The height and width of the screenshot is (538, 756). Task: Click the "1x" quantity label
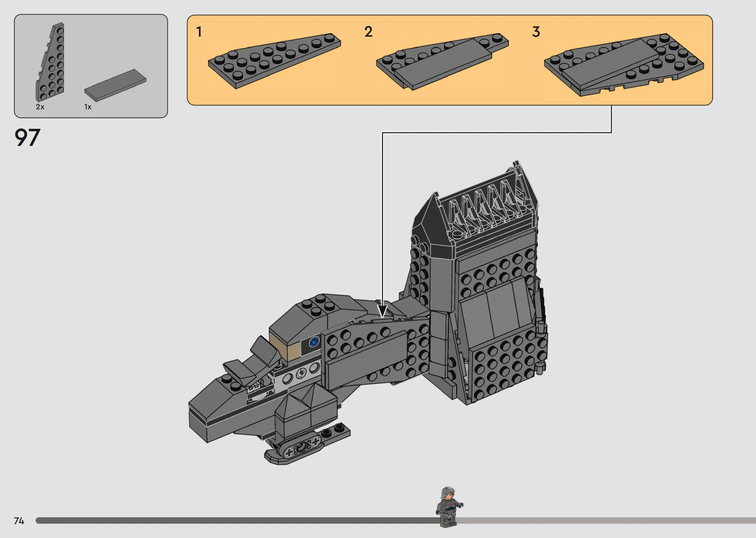tap(88, 107)
